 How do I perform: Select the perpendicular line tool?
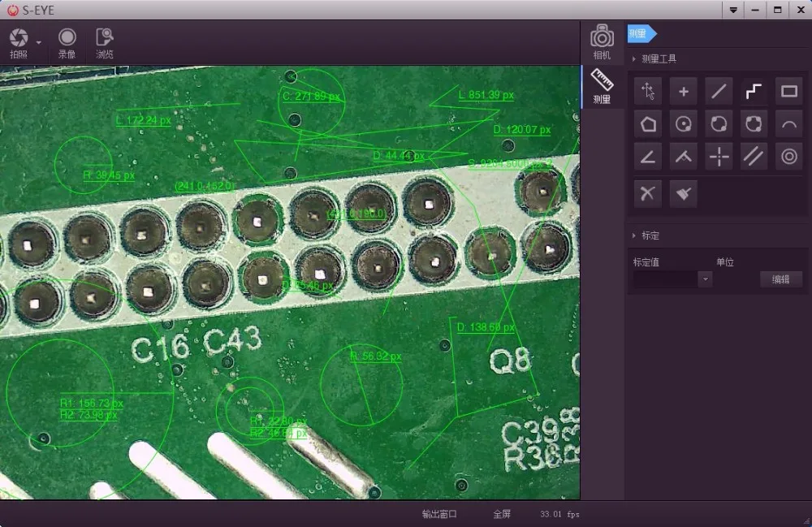[684, 157]
